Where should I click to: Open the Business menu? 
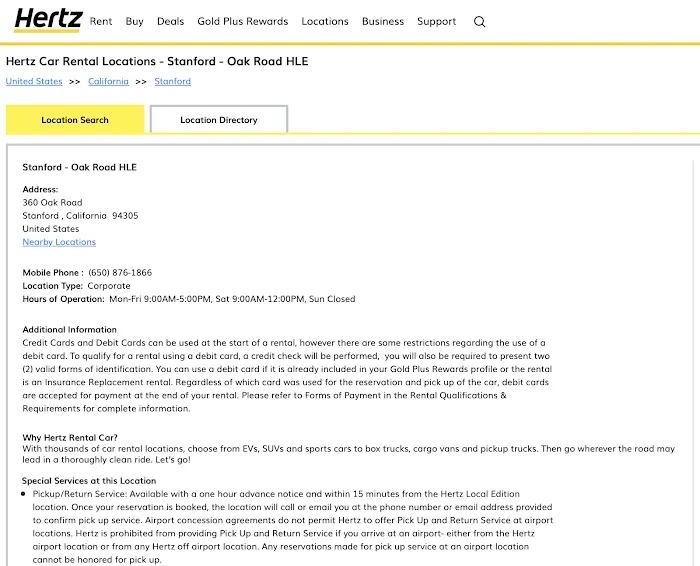pyautogui.click(x=383, y=21)
